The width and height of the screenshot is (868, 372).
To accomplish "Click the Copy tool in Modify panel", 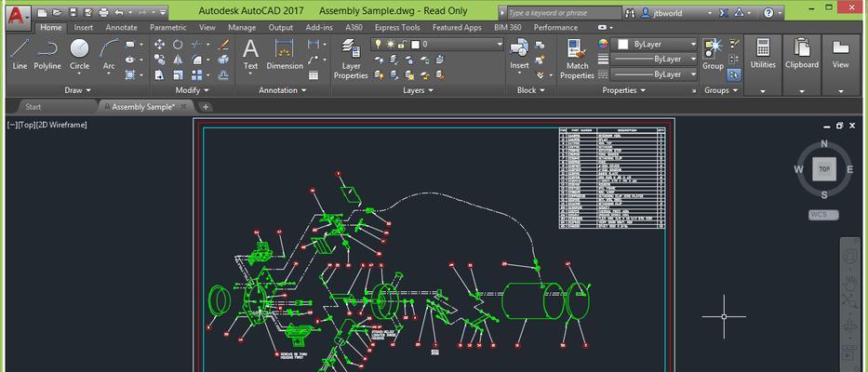I will [159, 60].
